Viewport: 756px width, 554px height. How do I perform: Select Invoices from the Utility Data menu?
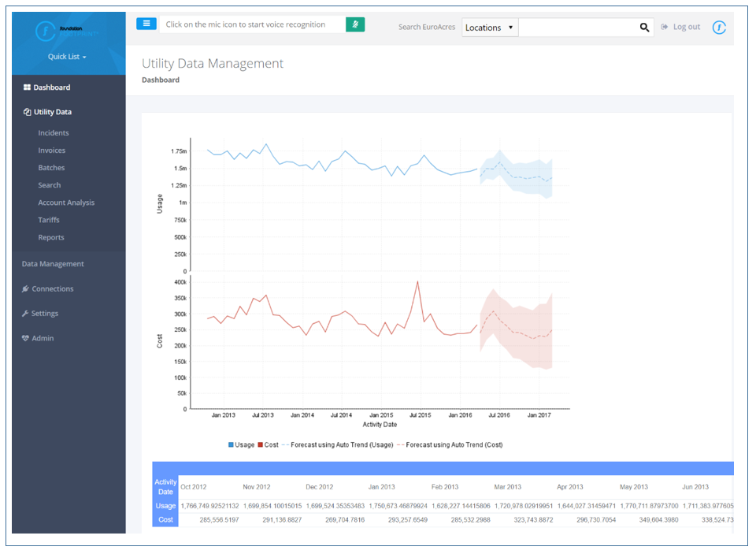50,150
